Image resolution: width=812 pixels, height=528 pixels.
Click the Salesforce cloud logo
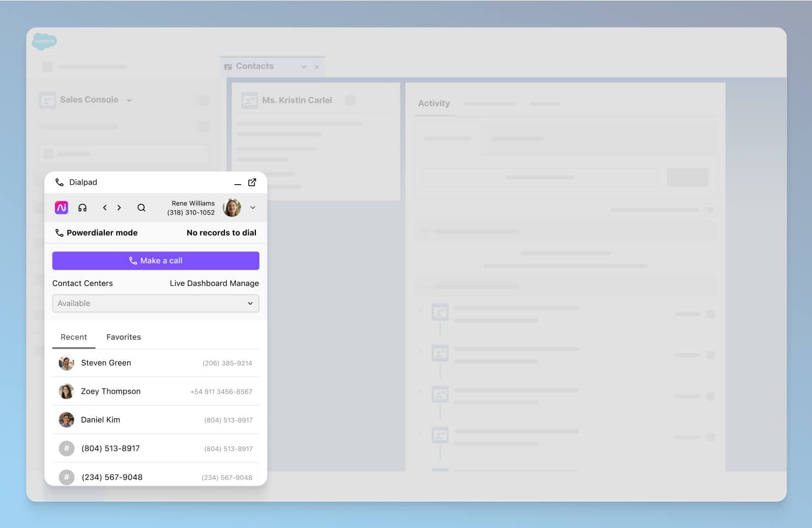tap(44, 41)
